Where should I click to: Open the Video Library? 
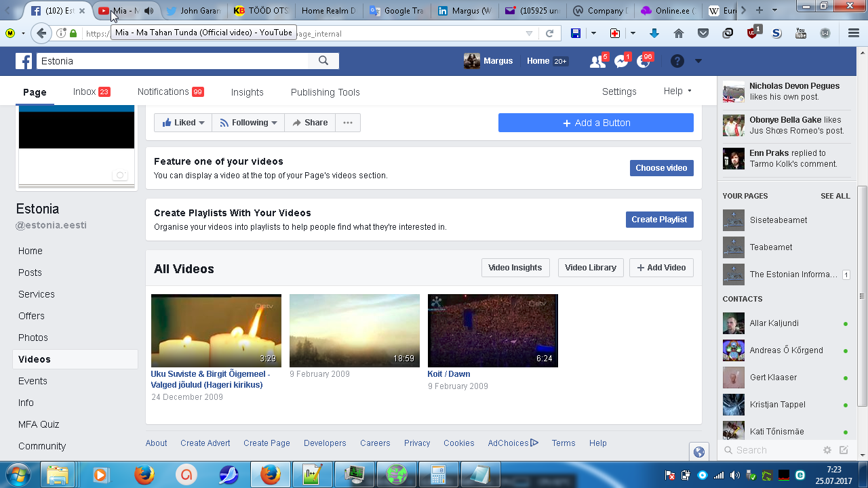tap(591, 268)
